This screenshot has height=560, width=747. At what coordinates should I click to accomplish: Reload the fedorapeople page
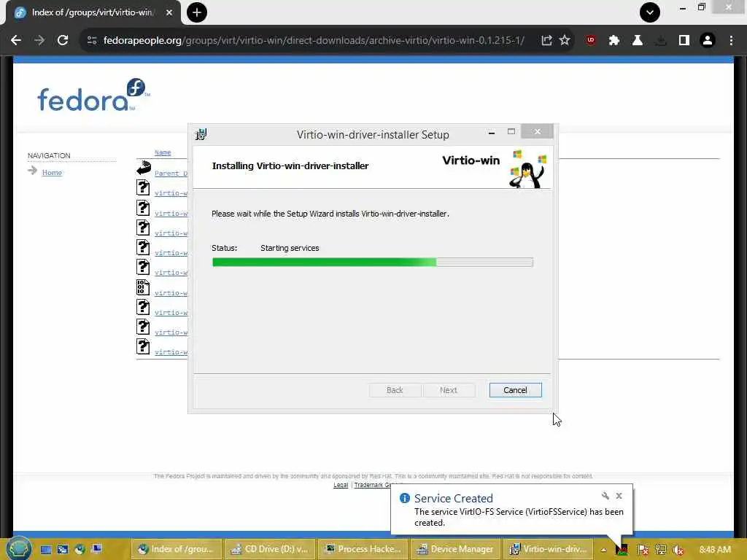coord(63,41)
